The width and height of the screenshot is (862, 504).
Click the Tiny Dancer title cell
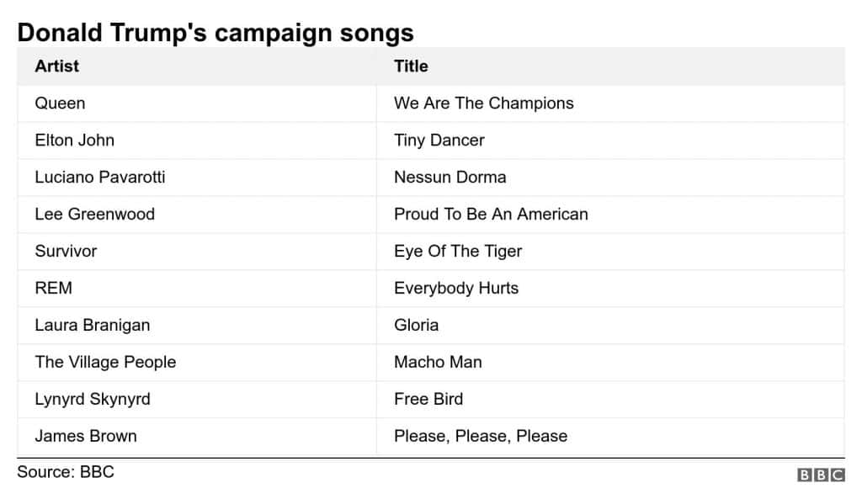point(439,141)
